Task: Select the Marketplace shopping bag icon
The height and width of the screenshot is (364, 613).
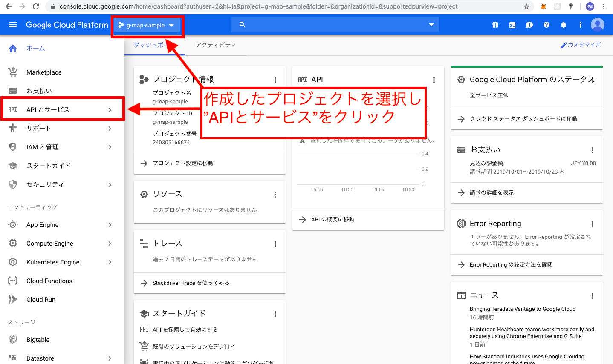Action: click(13, 72)
